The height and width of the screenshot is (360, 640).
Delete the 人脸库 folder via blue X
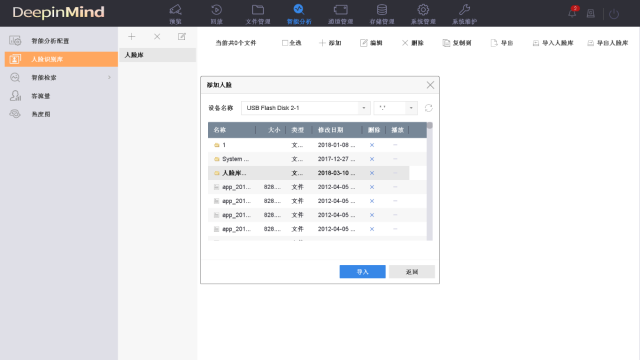[372, 173]
